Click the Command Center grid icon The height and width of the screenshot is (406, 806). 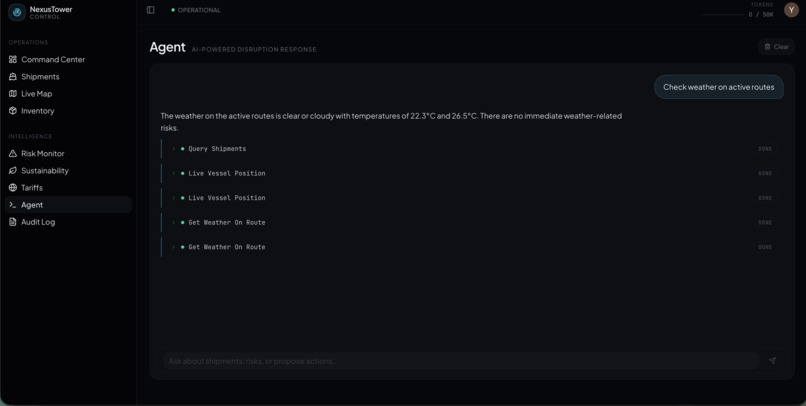pyautogui.click(x=13, y=60)
